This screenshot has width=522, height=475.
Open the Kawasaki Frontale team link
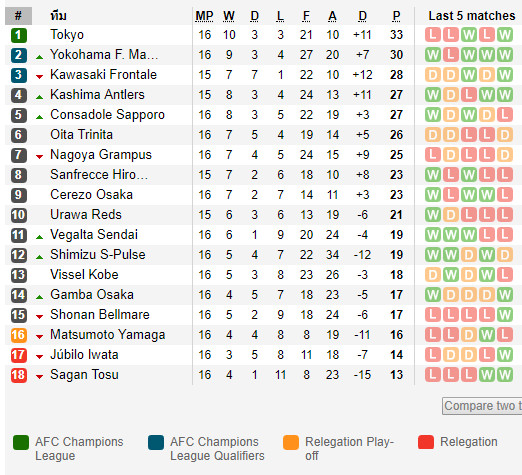(x=103, y=75)
